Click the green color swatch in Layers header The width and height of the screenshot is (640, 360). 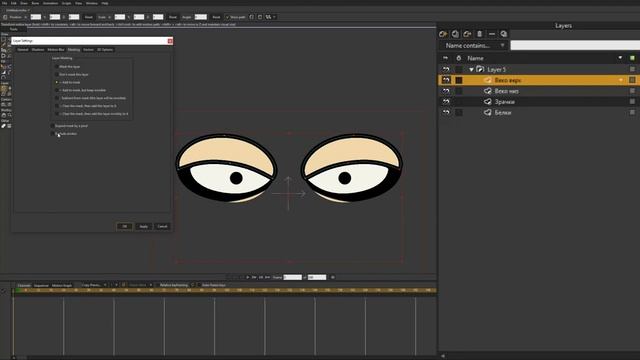point(632,58)
